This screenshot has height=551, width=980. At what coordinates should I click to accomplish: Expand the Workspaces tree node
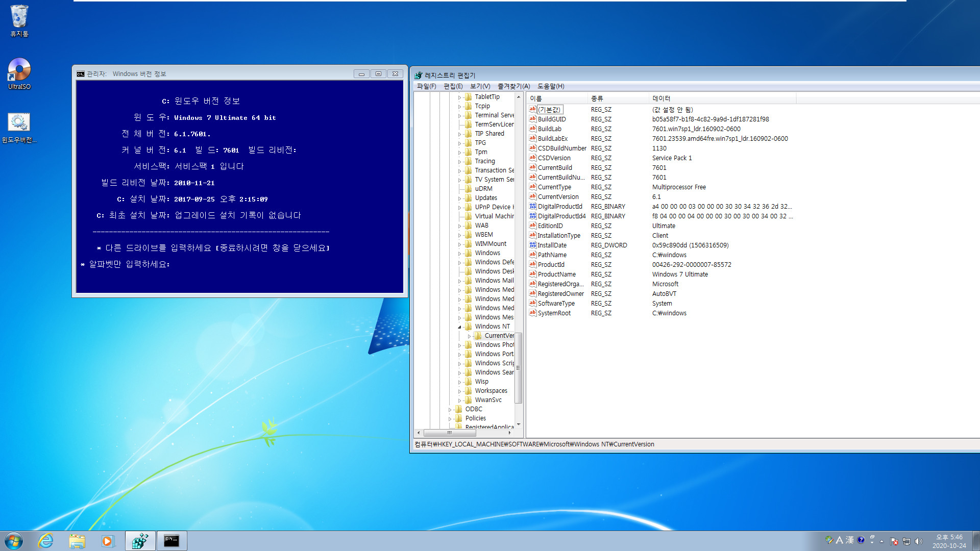pyautogui.click(x=459, y=391)
